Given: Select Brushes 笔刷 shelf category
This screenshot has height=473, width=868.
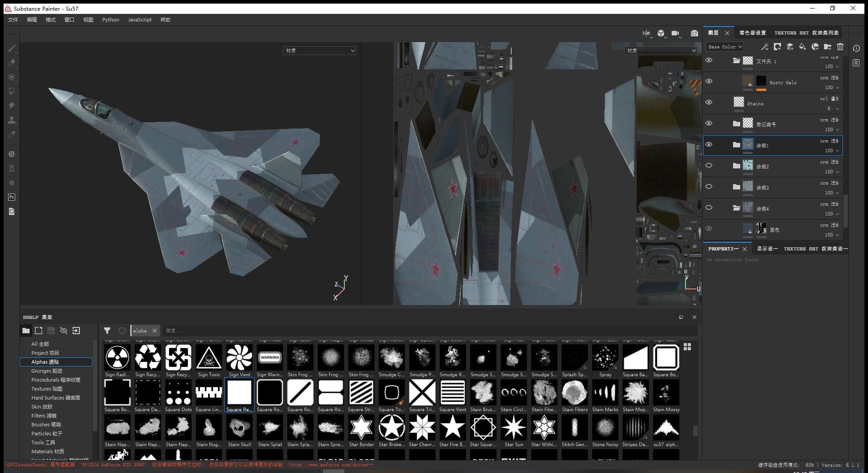Looking at the screenshot, I should pyautogui.click(x=46, y=425).
